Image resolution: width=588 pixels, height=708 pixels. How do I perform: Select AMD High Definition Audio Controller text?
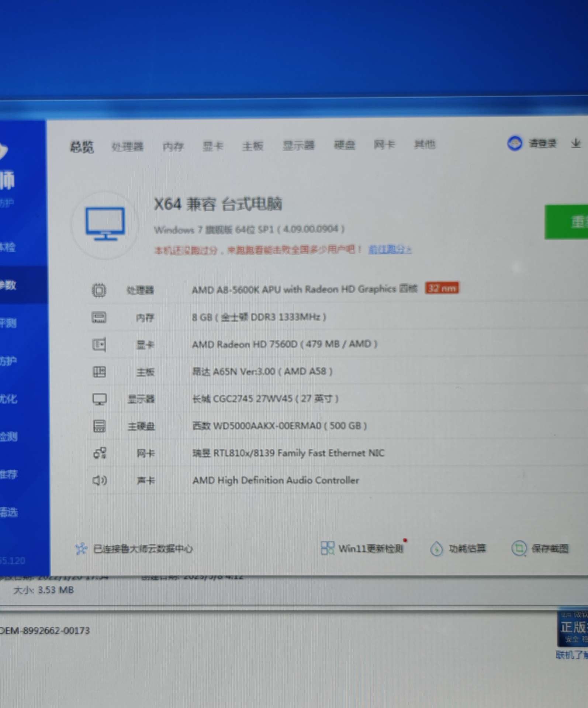[276, 480]
